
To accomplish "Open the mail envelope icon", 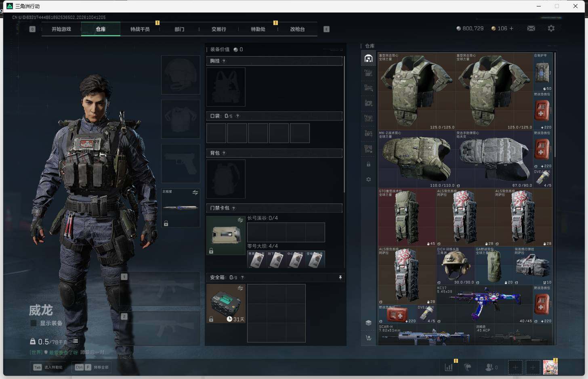I will (531, 28).
